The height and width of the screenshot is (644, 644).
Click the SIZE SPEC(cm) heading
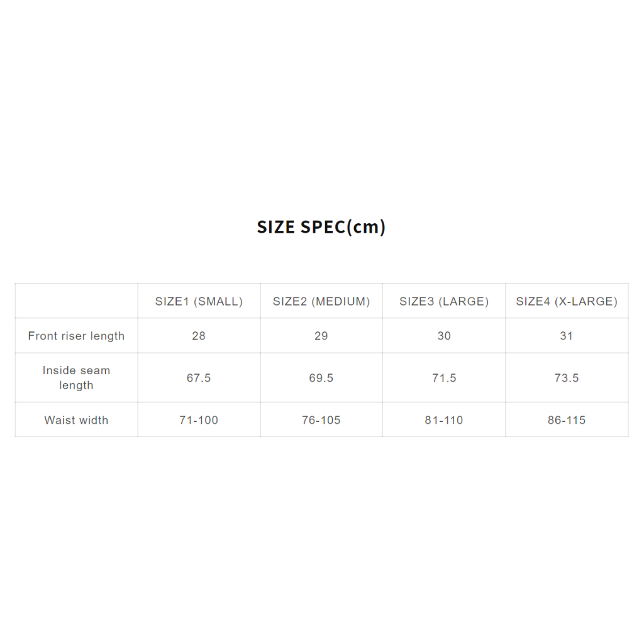click(x=321, y=227)
